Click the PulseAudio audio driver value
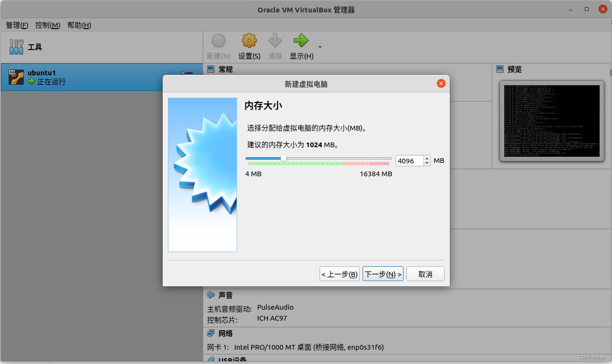The image size is (612, 364). point(275,307)
